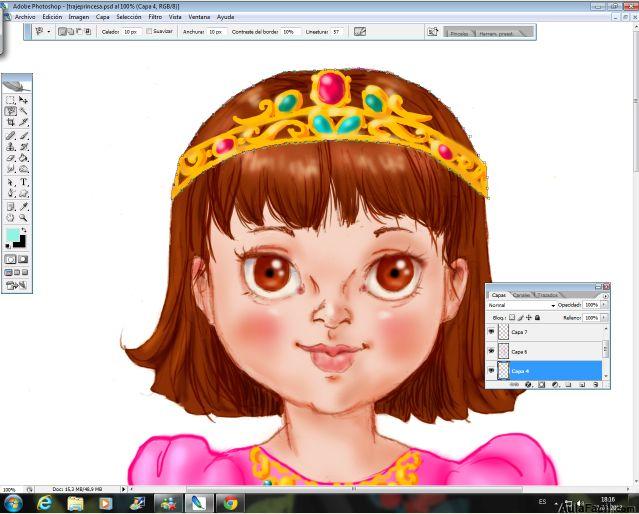Hide the Capa 7 layer

(491, 332)
